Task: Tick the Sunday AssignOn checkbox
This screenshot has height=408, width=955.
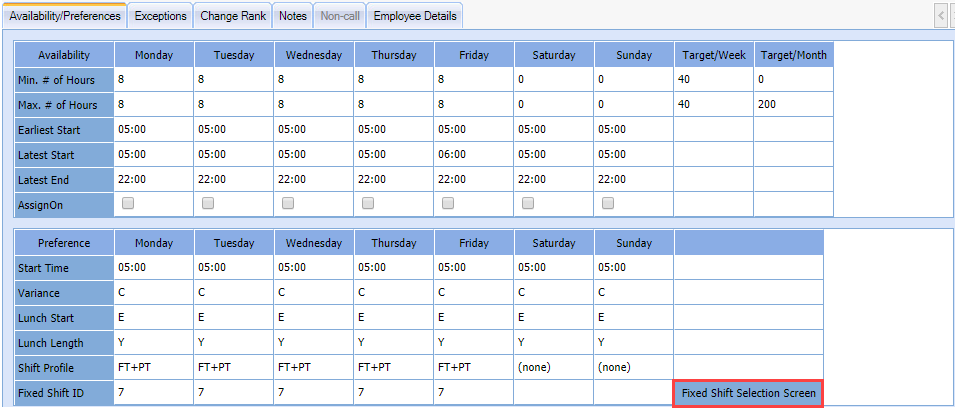Action: pyautogui.click(x=608, y=203)
